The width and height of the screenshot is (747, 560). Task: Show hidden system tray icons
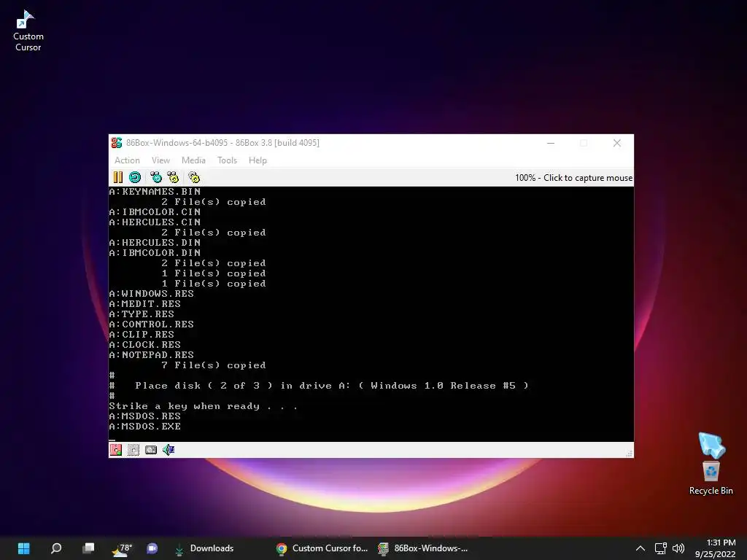pyautogui.click(x=640, y=548)
